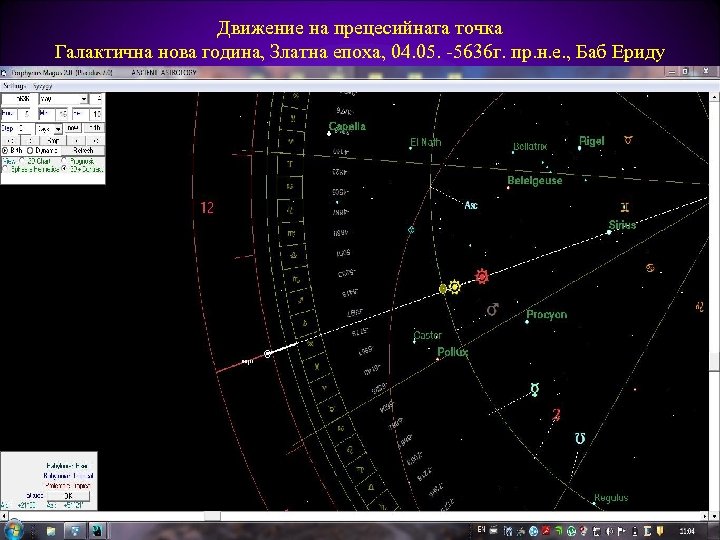720x540 pixels.
Task: Click the step-forward button right of Stop
Action: 76,141
